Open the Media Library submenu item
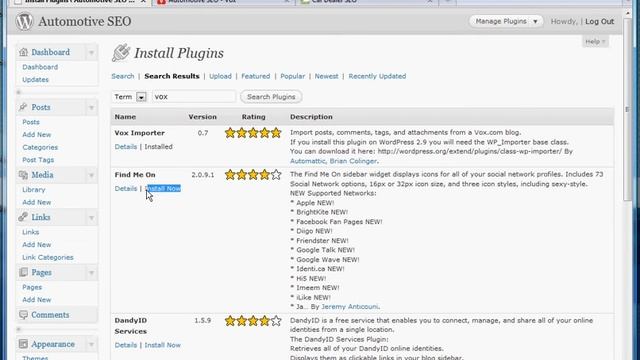Image resolution: width=640 pixels, height=360 pixels. pyautogui.click(x=33, y=190)
